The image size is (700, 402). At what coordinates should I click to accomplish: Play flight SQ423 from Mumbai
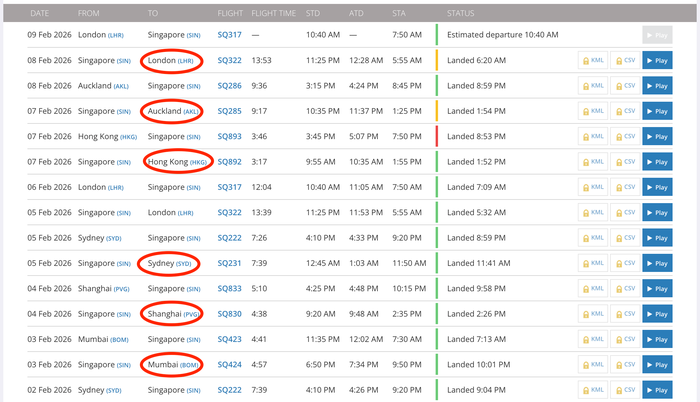pos(657,339)
